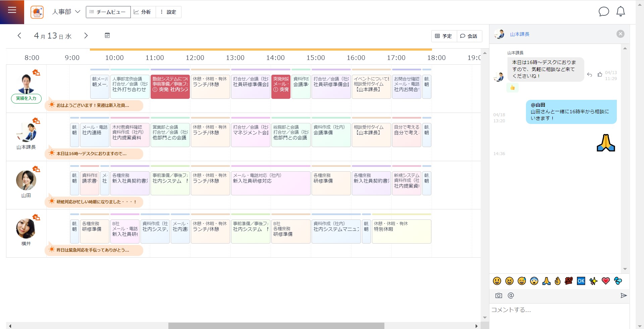Image resolution: width=644 pixels, height=329 pixels.
Task: Insert the sweat droplets emoji
Action: [x=618, y=281]
